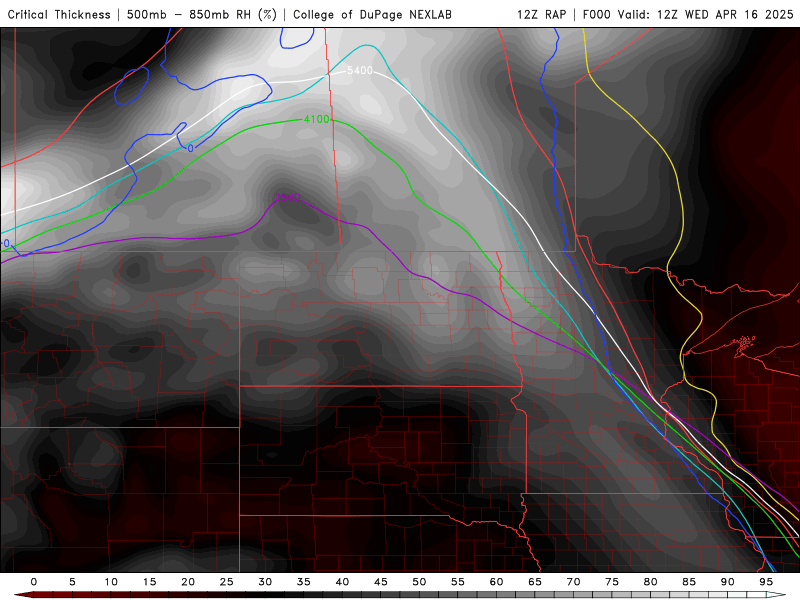Click the 'College of DuPage NEXLAB' text

pyautogui.click(x=372, y=14)
